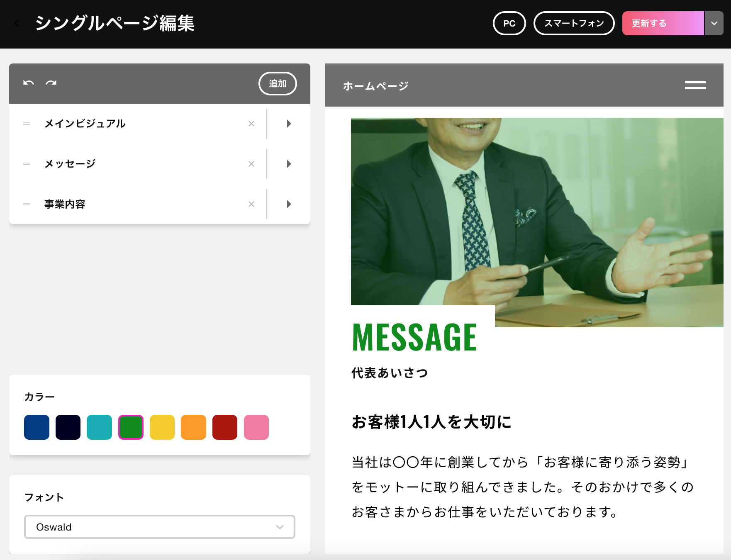This screenshot has width=731, height=560.
Task: Remove the メッセージ section
Action: coord(251,164)
